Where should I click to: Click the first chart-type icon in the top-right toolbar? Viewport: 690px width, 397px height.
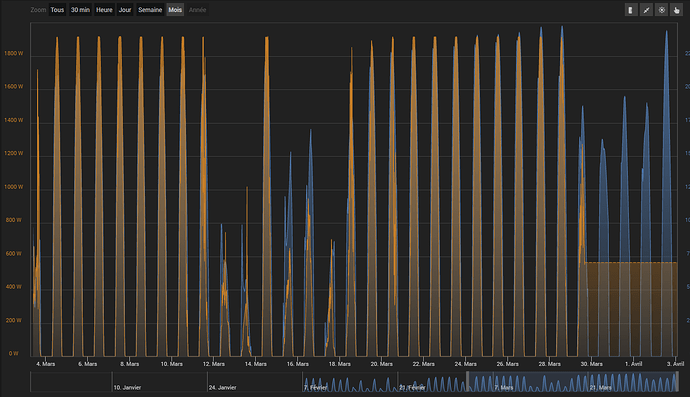[x=631, y=10]
